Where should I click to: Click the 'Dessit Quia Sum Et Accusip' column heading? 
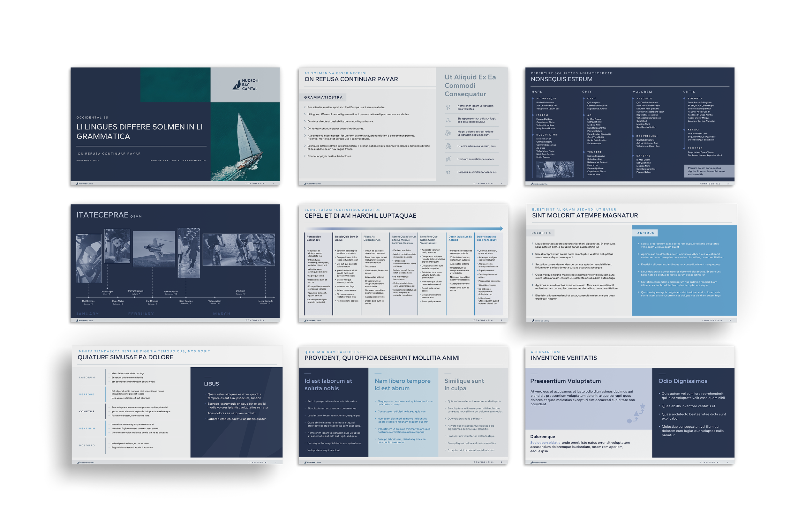point(460,238)
